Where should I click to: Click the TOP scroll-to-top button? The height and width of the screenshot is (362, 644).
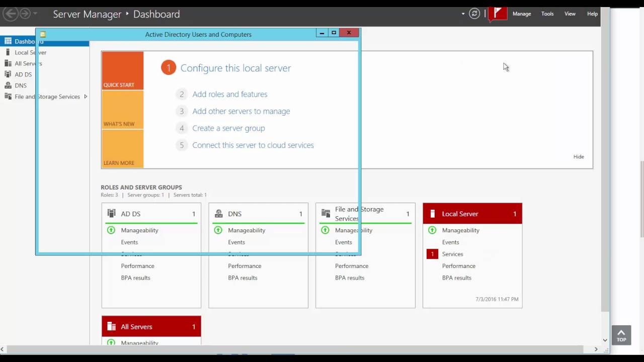[x=621, y=335]
